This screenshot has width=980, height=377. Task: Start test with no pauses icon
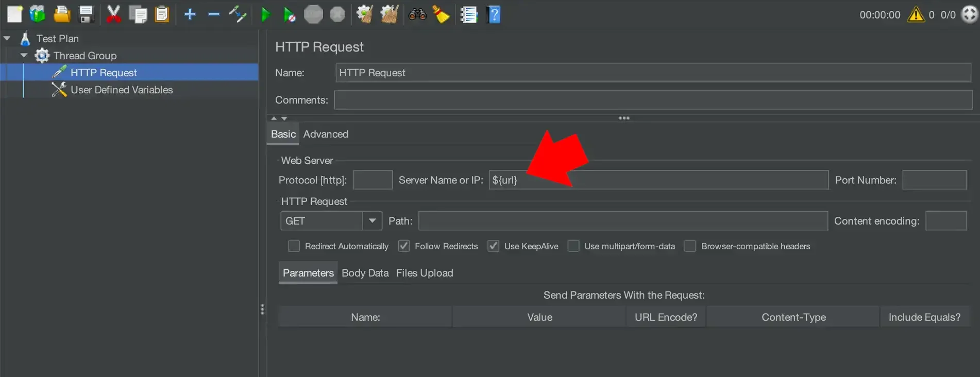[x=290, y=15]
